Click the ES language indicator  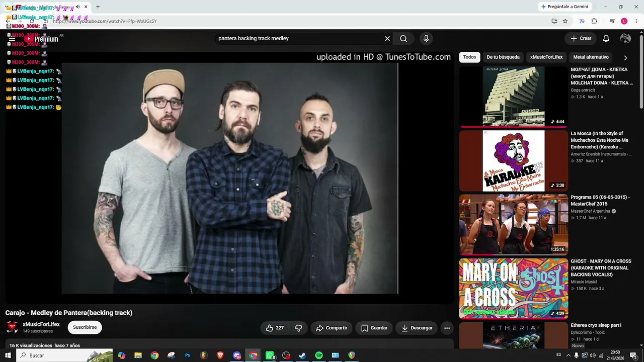559,355
